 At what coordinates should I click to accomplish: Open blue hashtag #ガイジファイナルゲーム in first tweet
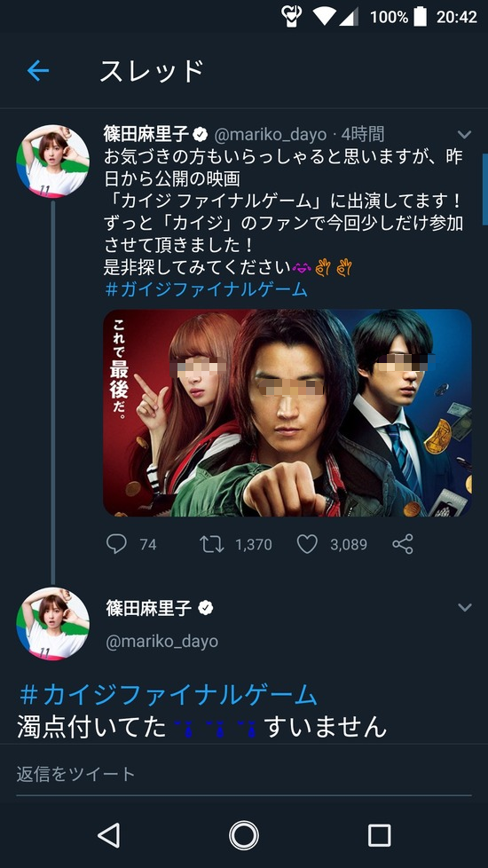tap(206, 289)
